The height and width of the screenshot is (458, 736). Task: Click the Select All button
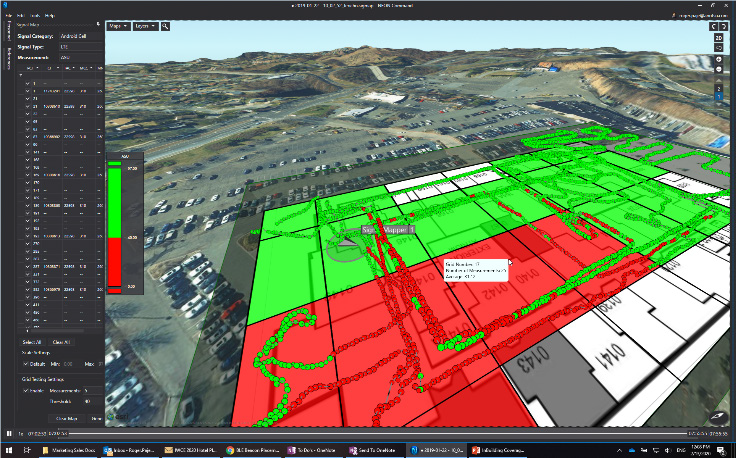point(32,342)
